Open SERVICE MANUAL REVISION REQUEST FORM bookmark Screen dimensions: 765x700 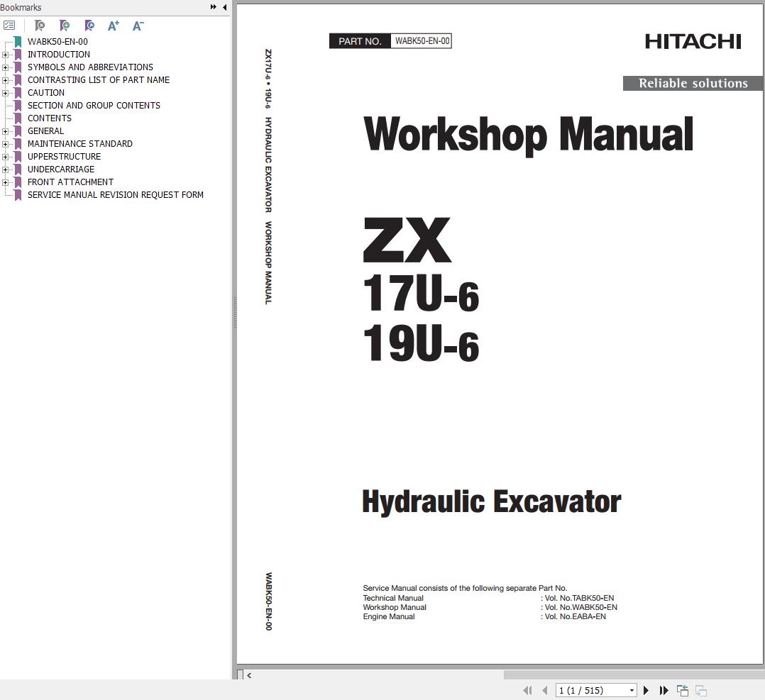tap(115, 195)
